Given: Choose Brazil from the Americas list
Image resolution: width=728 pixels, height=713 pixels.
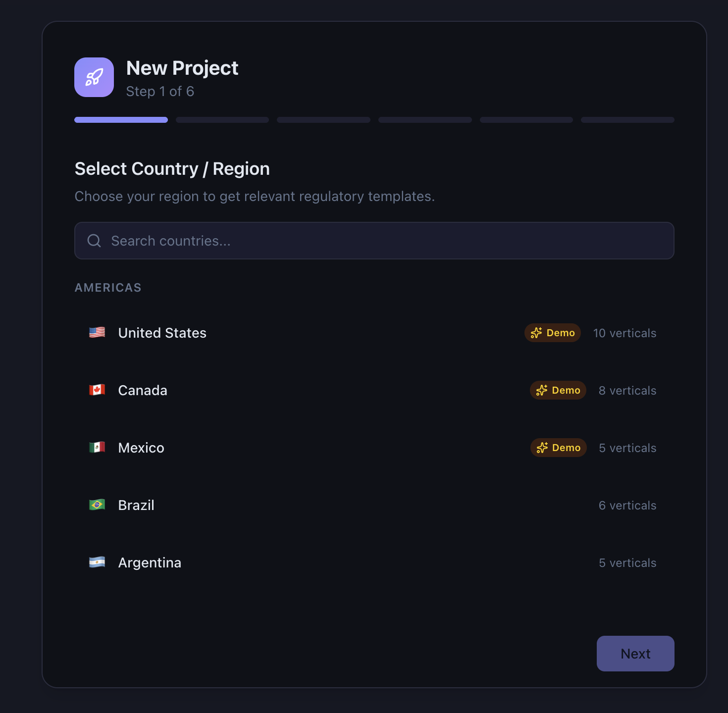Looking at the screenshot, I should 136,505.
